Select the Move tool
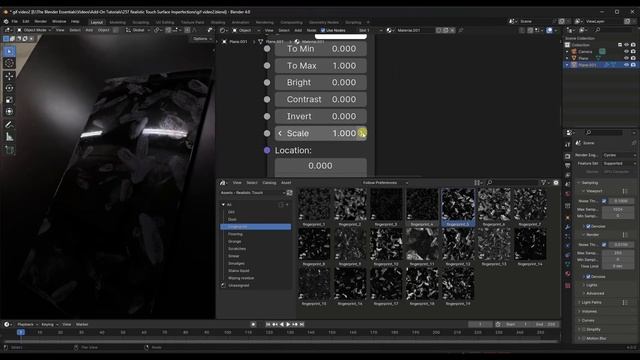Image resolution: width=640 pixels, height=360 pixels. (x=9, y=76)
